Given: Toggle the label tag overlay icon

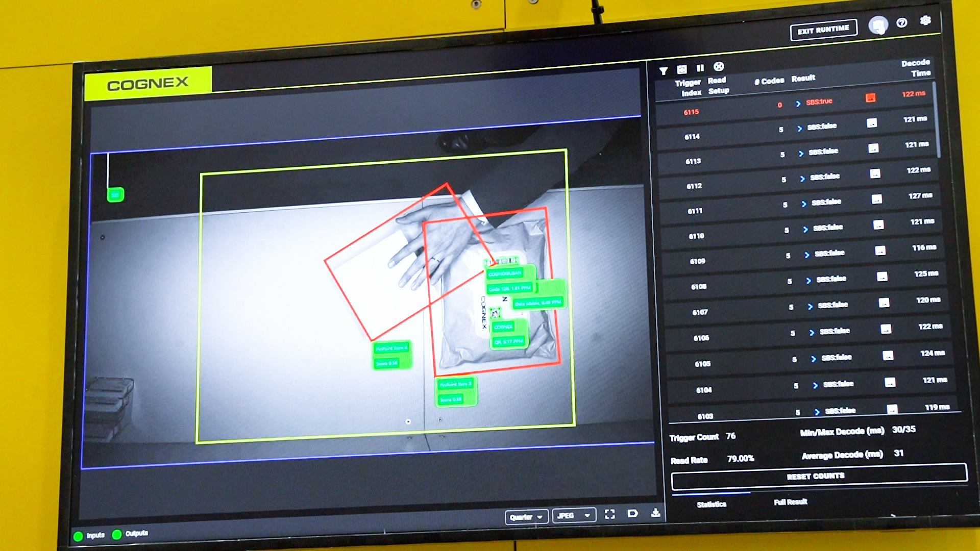Looking at the screenshot, I should point(632,513).
